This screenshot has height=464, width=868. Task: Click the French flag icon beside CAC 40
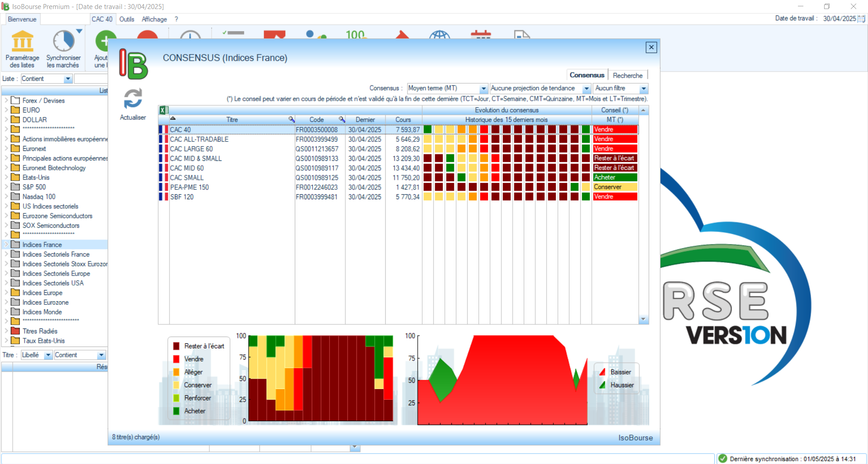(163, 129)
